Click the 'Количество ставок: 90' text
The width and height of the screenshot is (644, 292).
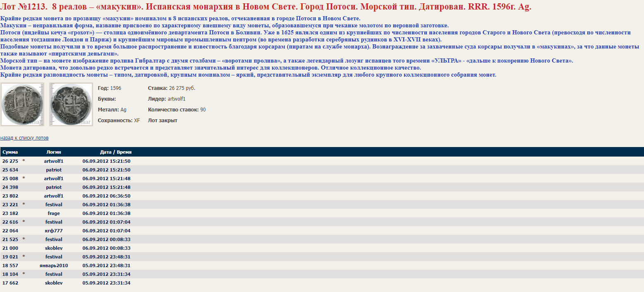[177, 110]
